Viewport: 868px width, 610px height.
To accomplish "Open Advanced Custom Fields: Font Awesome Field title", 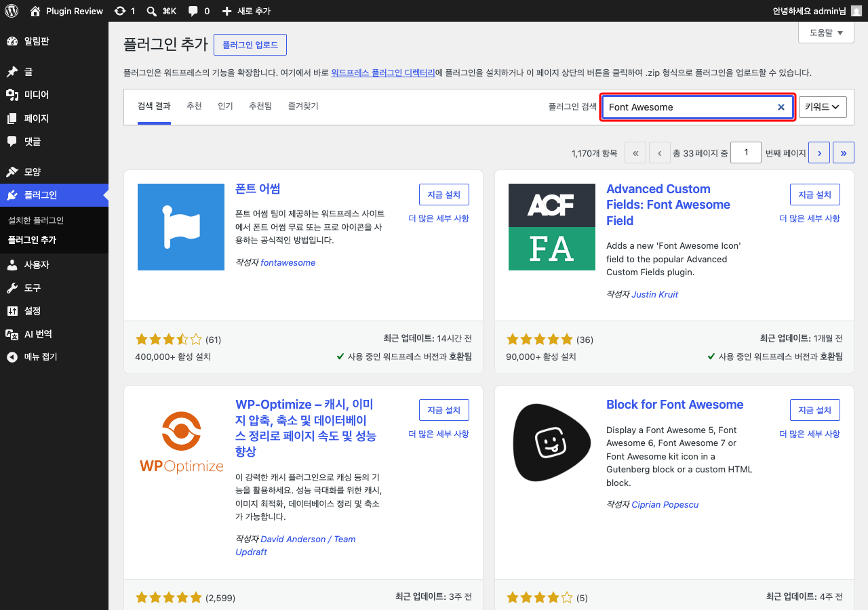I will click(669, 205).
